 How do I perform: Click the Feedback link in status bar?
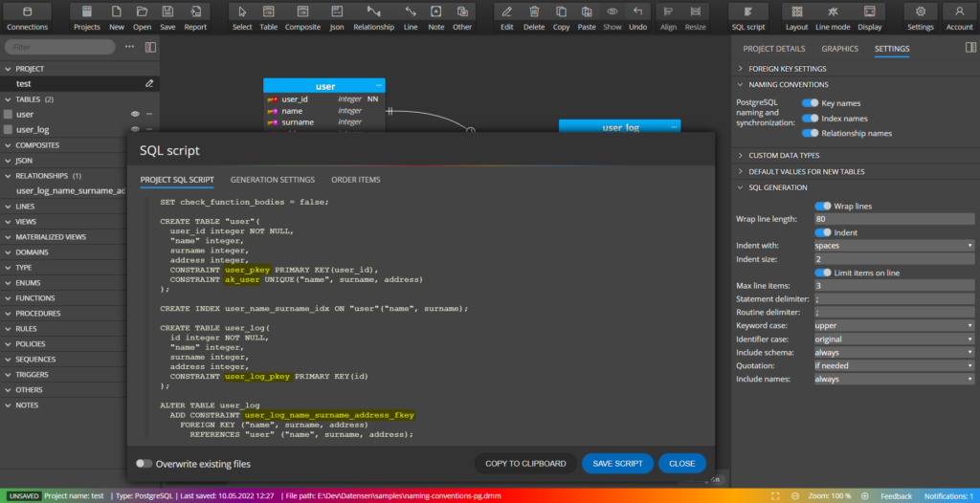point(896,495)
